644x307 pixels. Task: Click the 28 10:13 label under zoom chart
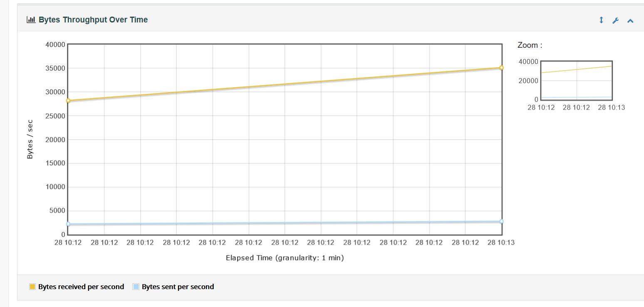[612, 108]
